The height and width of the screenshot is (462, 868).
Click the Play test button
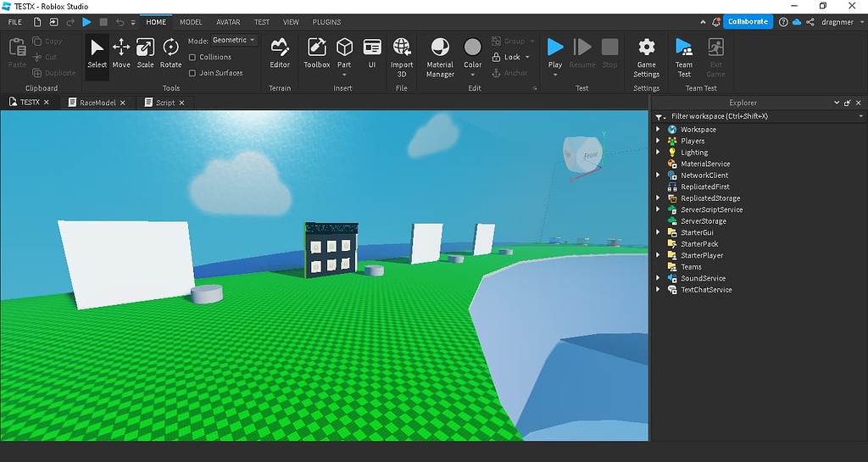(x=555, y=50)
